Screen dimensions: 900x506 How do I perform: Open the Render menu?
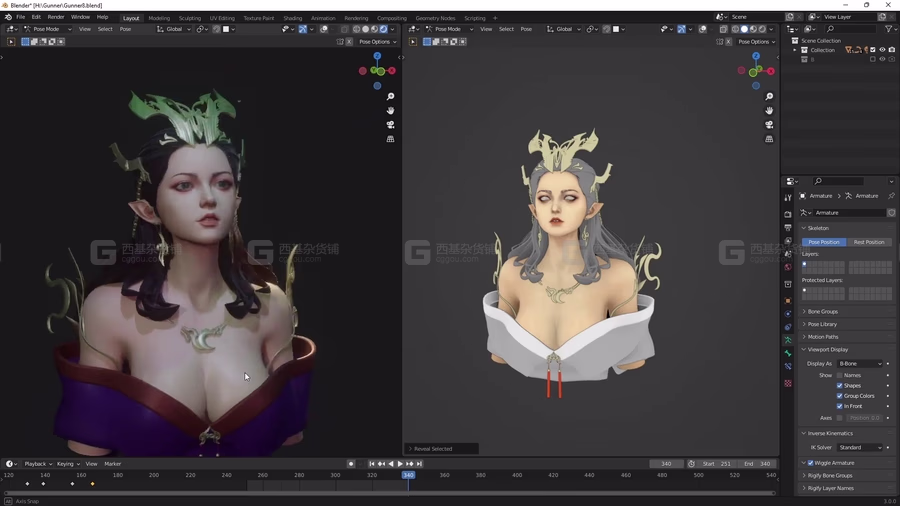click(56, 17)
